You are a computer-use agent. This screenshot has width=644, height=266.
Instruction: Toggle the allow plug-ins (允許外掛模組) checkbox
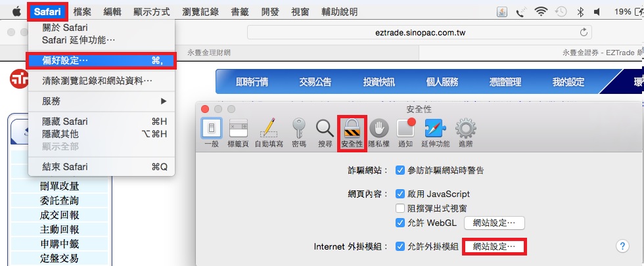point(400,246)
